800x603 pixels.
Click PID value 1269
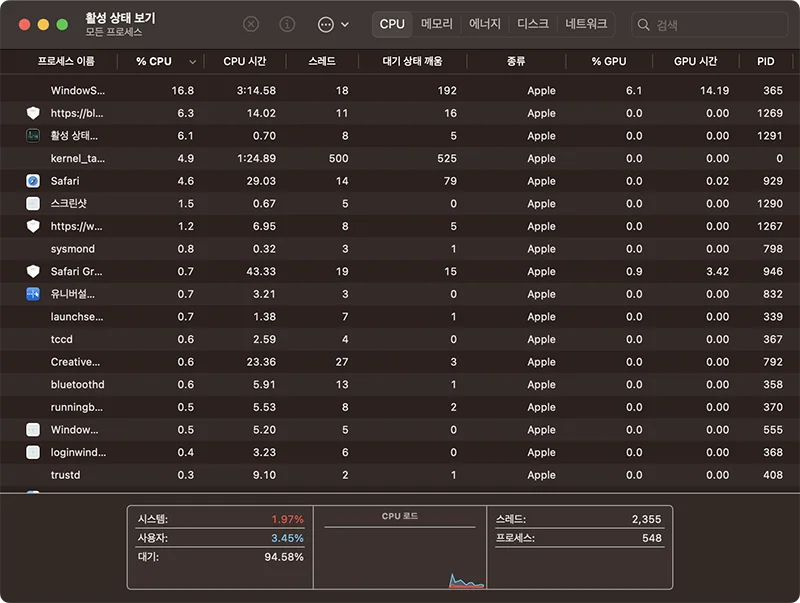(769, 113)
